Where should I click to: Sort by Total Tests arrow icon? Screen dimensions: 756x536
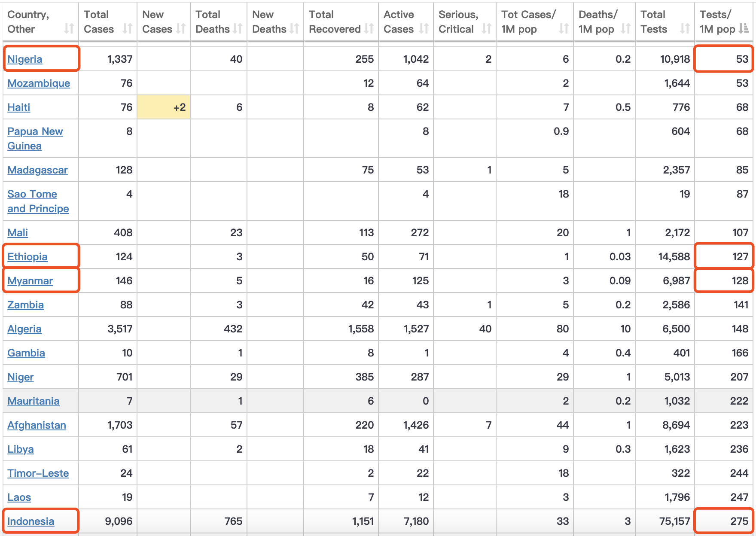click(x=685, y=29)
